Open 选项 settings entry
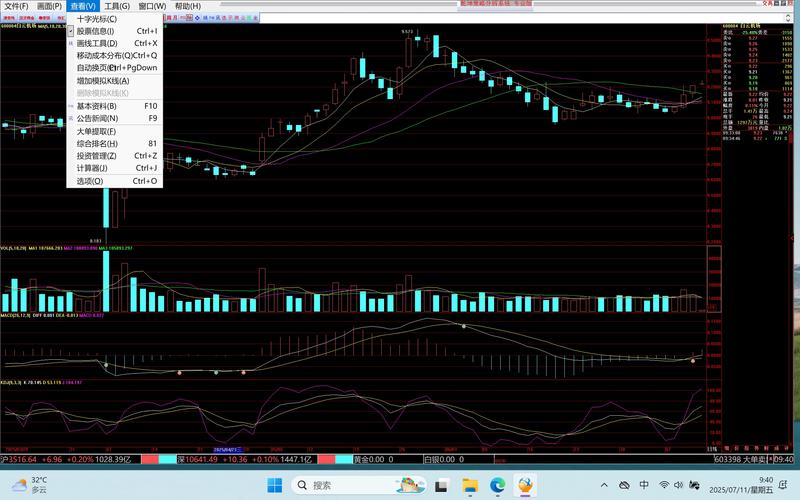This screenshot has height=500, width=800. pyautogui.click(x=90, y=181)
